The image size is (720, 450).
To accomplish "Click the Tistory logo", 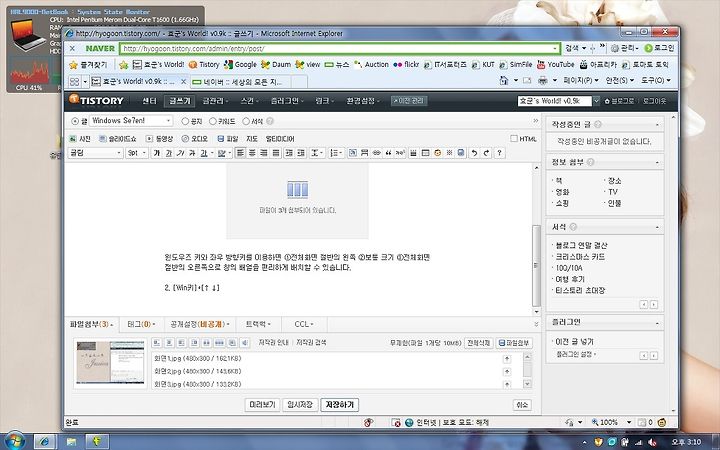I will [x=96, y=100].
